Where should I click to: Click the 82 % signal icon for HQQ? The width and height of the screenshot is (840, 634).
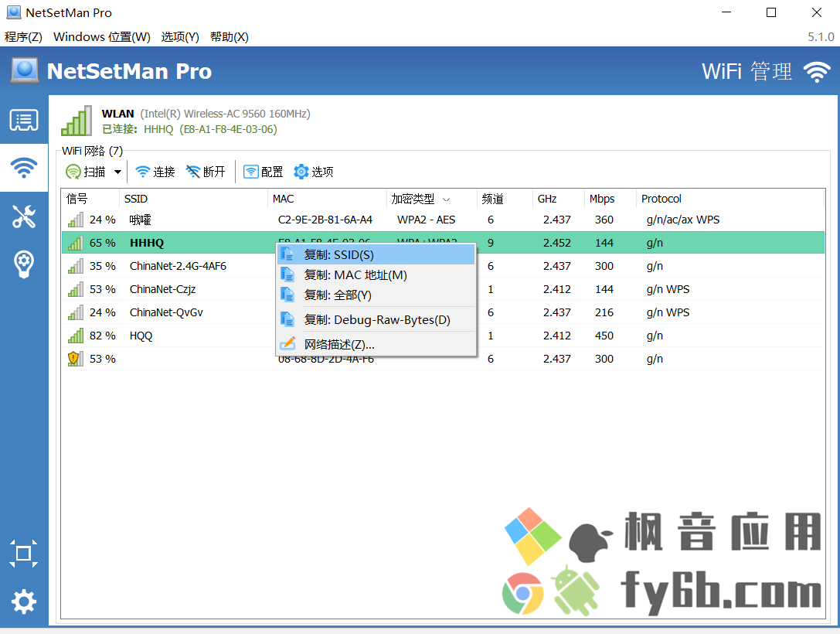(x=76, y=336)
